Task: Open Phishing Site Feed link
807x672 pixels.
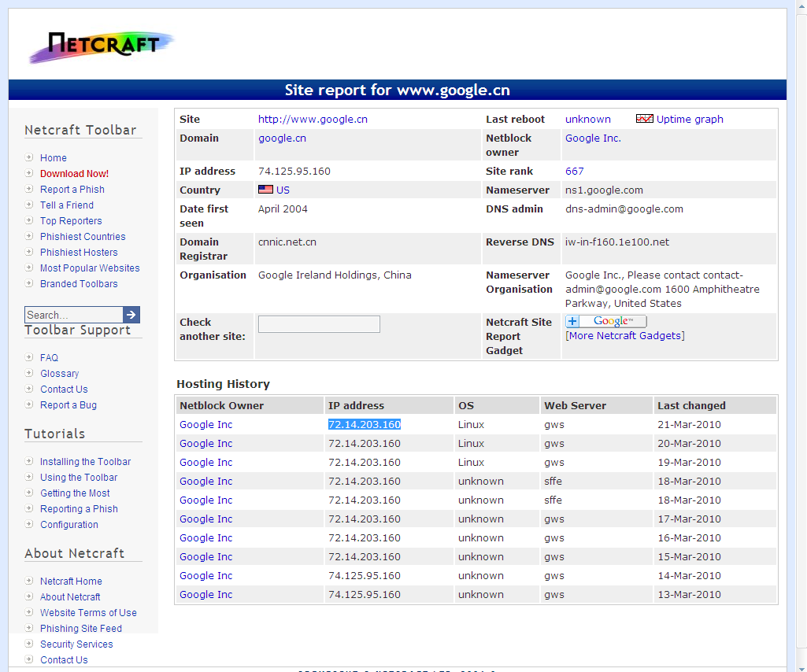Action: coord(81,629)
